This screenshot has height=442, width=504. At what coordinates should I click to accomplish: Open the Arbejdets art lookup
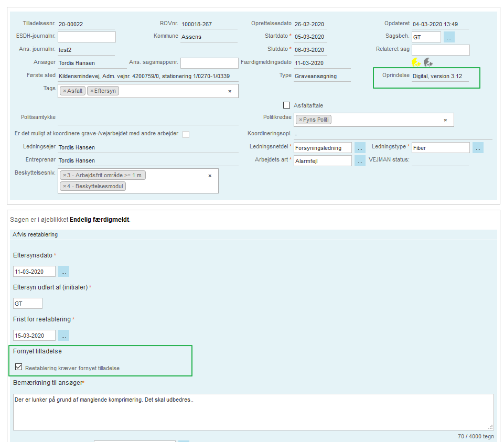[x=360, y=161]
